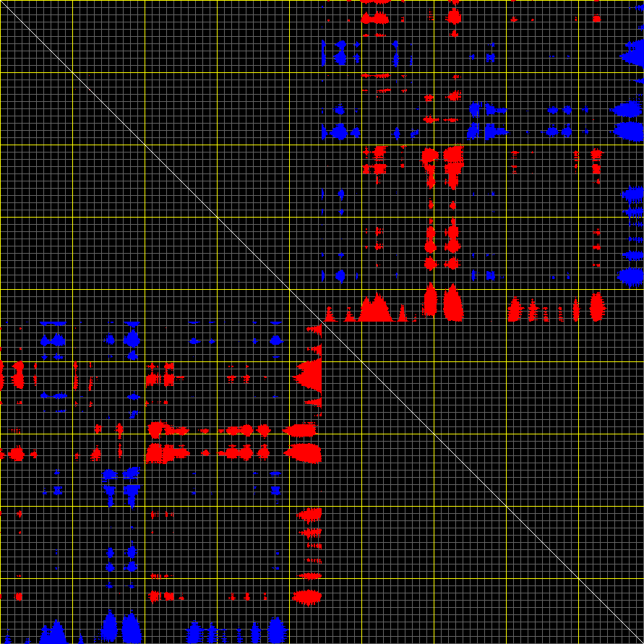The width and height of the screenshot is (644, 644).
Task: Select the red blob at the top edge, left cluster
Action: tap(375, 17)
